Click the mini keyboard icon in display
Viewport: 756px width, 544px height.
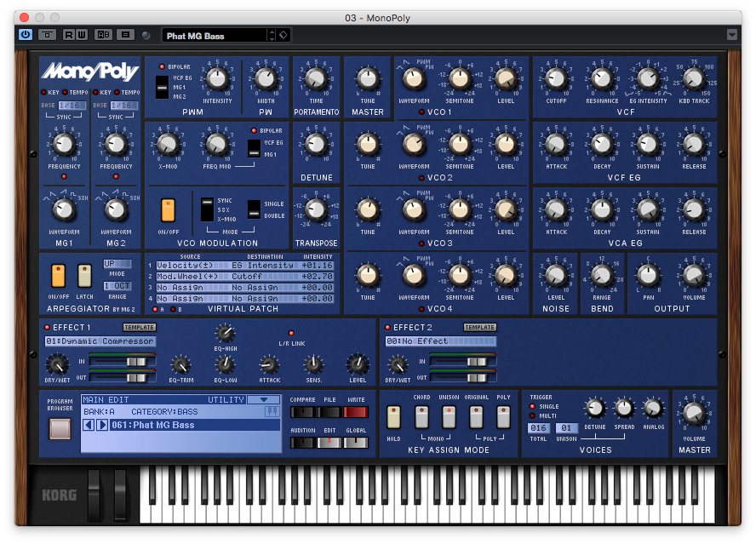click(272, 411)
